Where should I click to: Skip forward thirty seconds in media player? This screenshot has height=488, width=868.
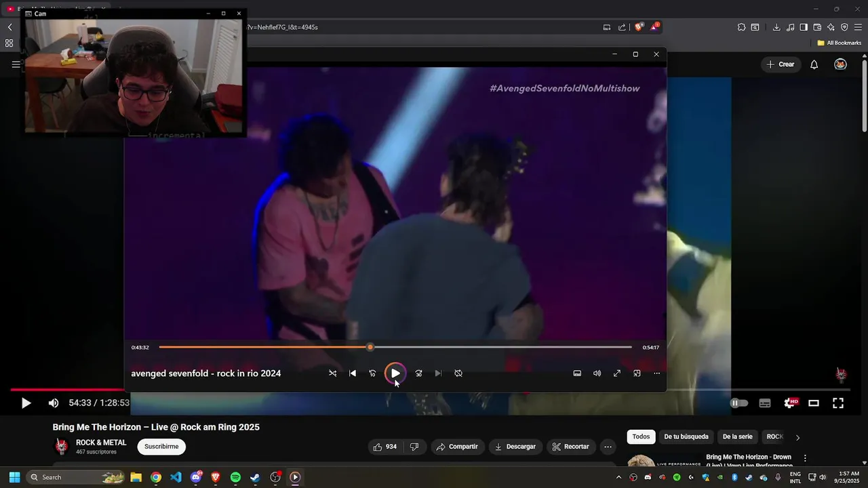tap(418, 373)
